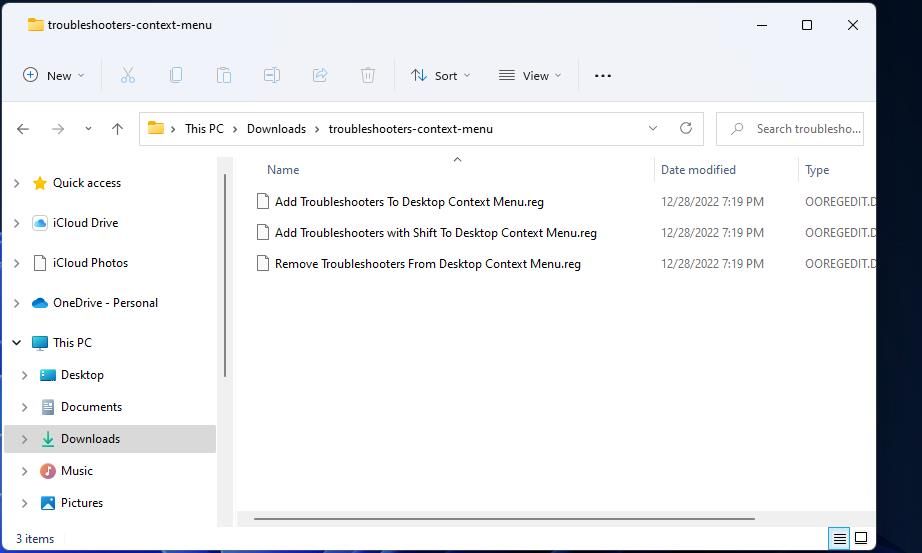Click Downloads in address breadcrumb
This screenshot has height=553, width=922.
click(276, 128)
